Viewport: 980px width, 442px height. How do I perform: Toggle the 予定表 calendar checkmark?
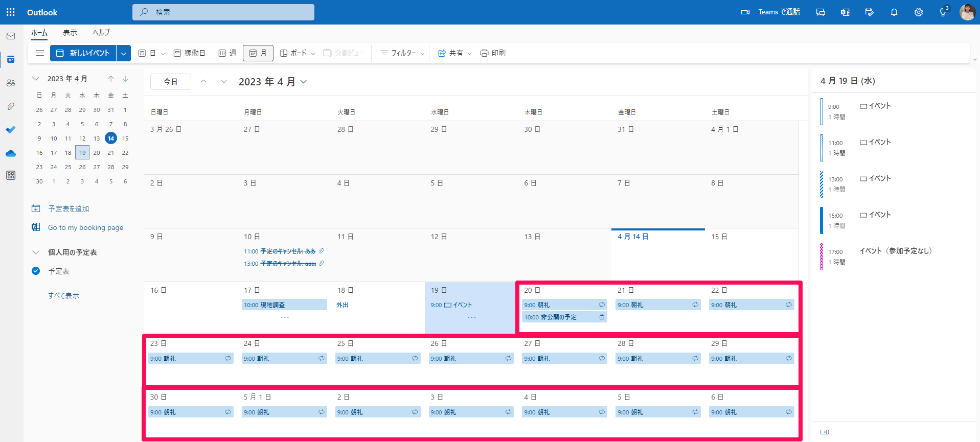point(36,271)
